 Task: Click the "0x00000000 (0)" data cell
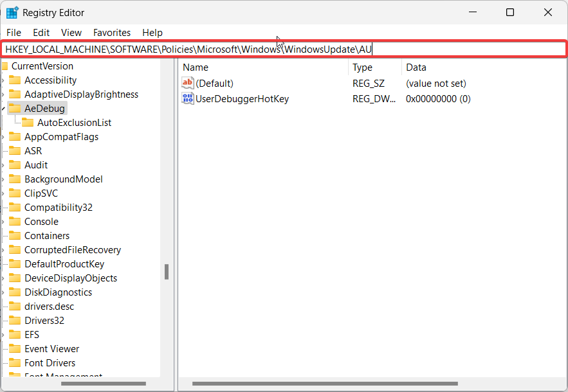tap(438, 99)
